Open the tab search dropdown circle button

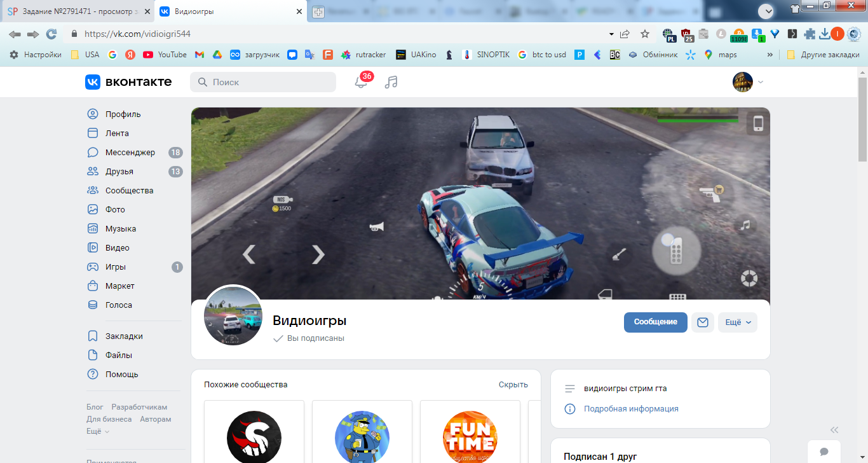766,10
